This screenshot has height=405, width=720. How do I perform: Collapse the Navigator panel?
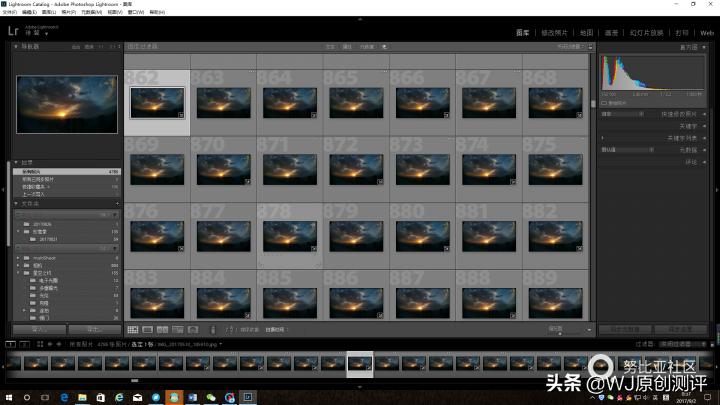pyautogui.click(x=15, y=47)
